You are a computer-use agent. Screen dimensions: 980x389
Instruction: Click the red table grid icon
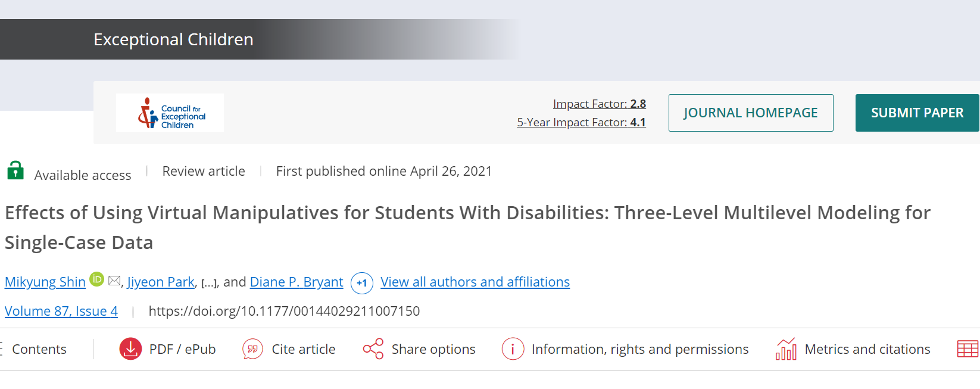coord(967,349)
